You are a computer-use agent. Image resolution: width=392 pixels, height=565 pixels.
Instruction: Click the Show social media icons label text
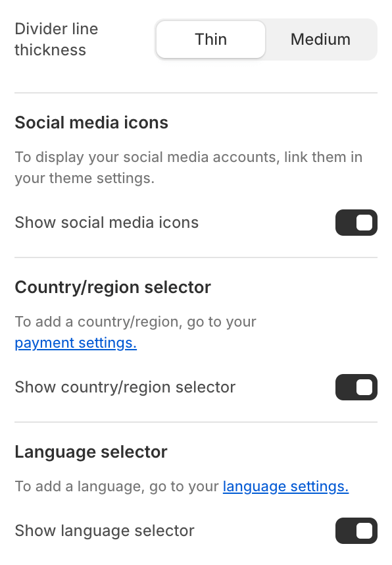[107, 223]
